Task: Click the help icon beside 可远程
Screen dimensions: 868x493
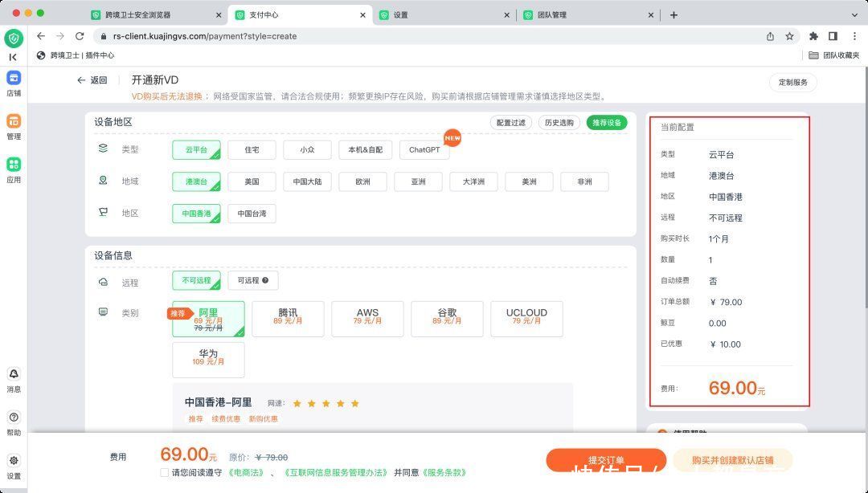Action: point(265,280)
